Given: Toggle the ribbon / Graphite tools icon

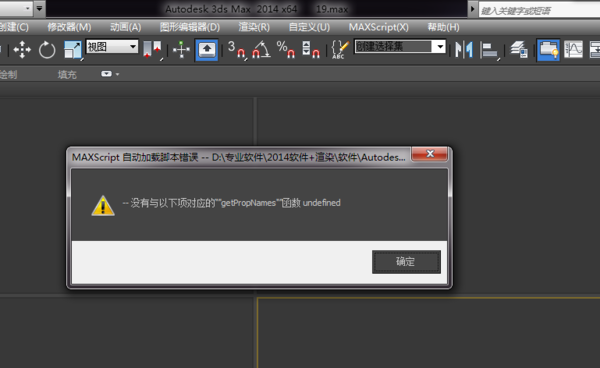Looking at the screenshot, I should point(548,50).
